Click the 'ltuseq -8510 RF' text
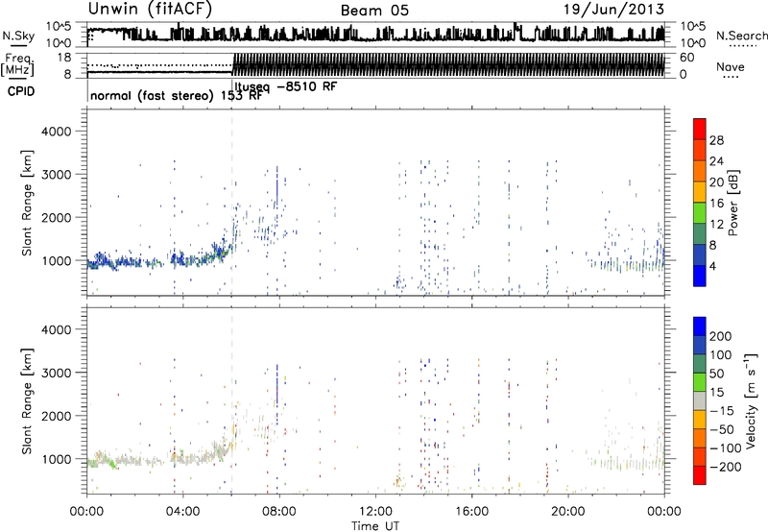Viewport: 768px width, 532px height. [x=286, y=86]
